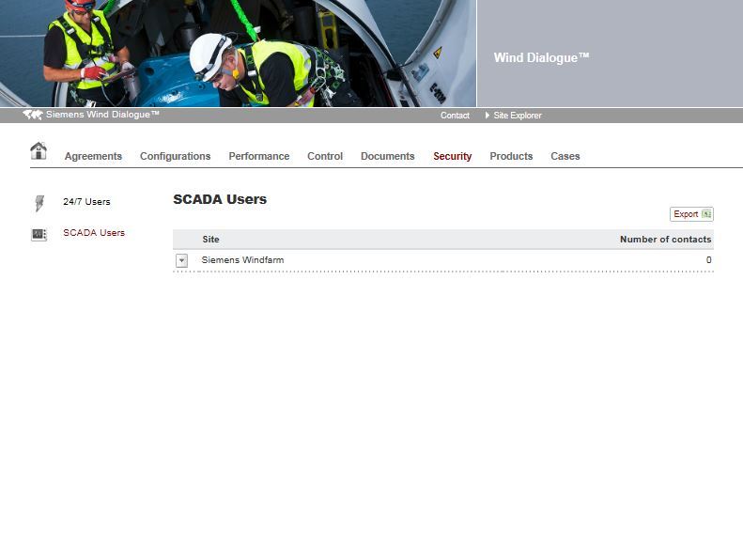This screenshot has height=560, width=743.
Task: Open the Products tab
Action: click(511, 156)
